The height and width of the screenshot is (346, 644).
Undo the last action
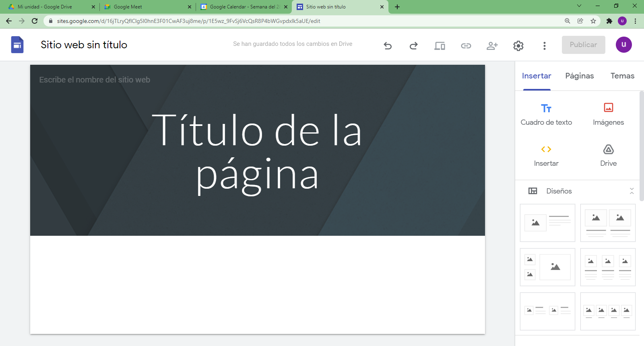click(x=388, y=46)
